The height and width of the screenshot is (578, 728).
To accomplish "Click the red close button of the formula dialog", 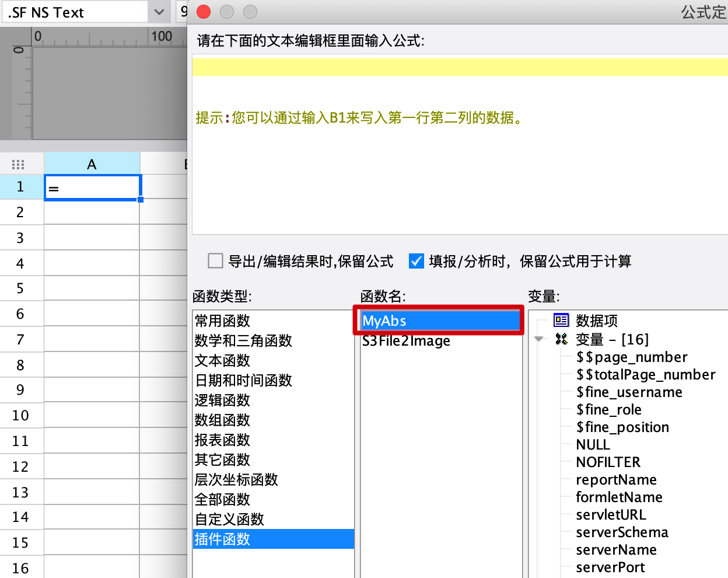I will tap(204, 12).
